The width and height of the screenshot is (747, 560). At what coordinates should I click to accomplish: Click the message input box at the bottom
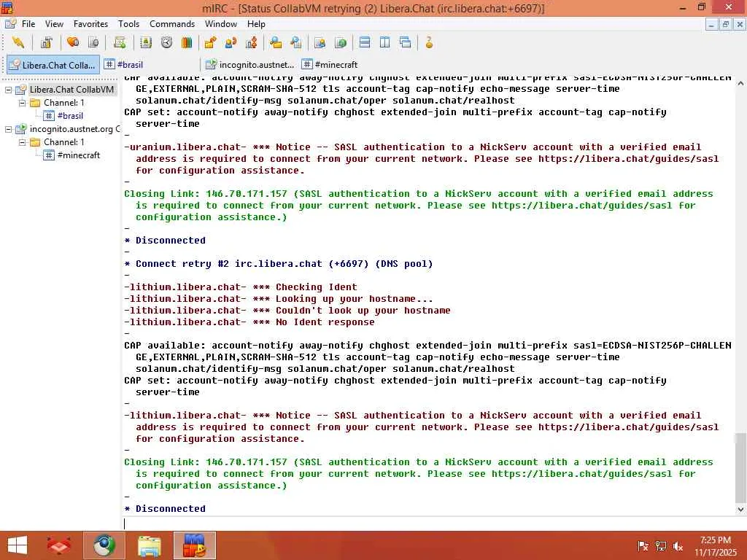429,524
